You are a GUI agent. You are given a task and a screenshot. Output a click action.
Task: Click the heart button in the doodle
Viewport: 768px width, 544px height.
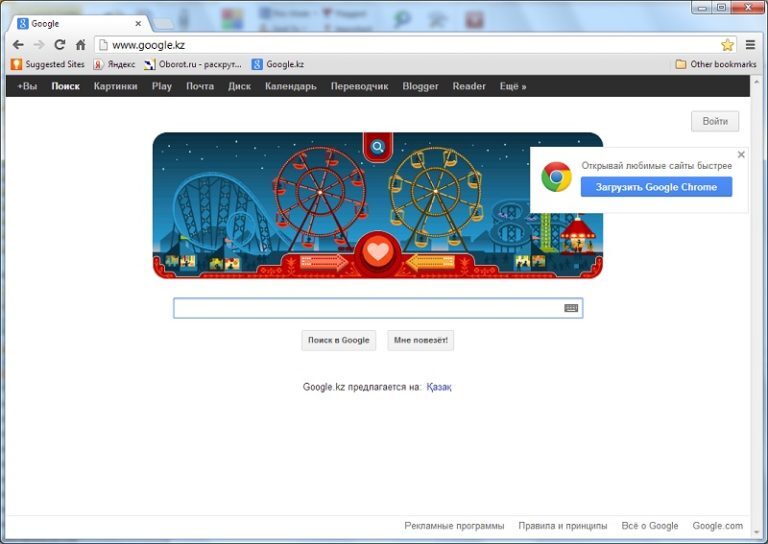click(378, 253)
